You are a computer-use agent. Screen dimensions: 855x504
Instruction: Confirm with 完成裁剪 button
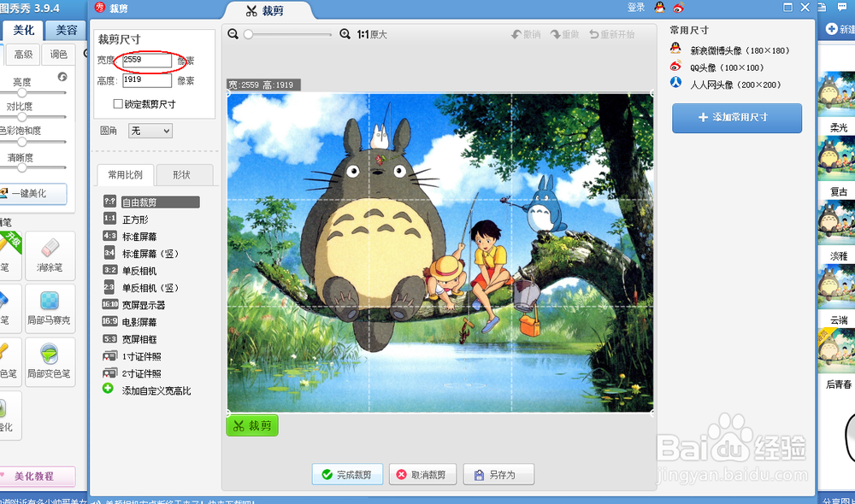coord(347,475)
